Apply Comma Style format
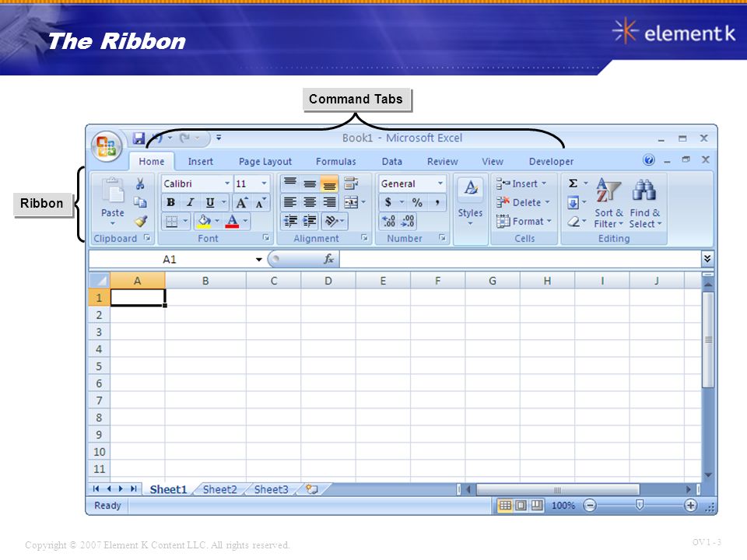 437,202
